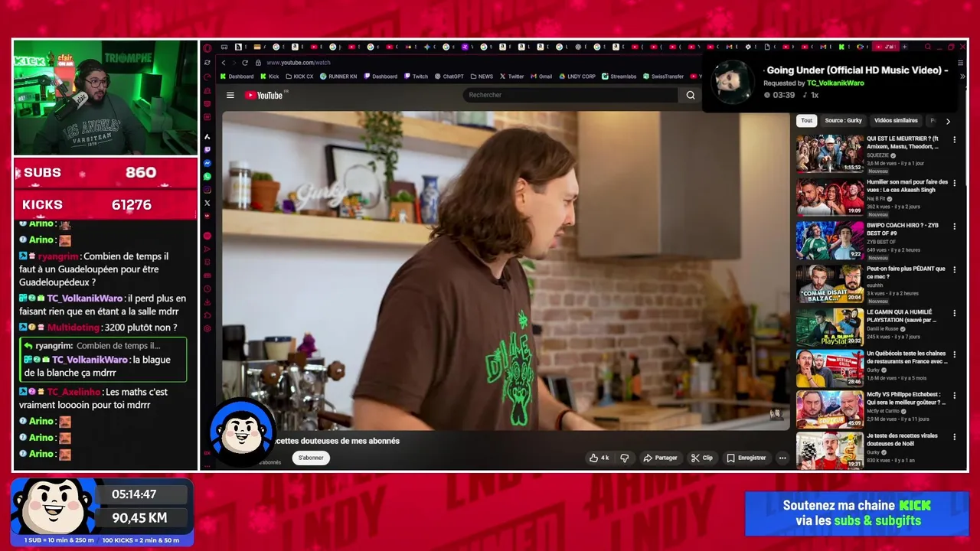This screenshot has width=980, height=551.
Task: Open options for 'LE GAMIN QUI A HUMILIÉ' video
Action: (954, 314)
